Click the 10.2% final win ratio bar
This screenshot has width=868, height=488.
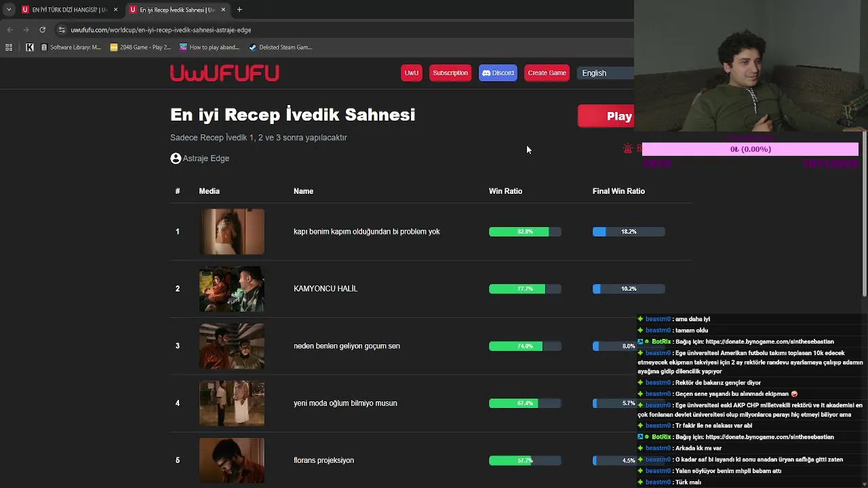629,289
